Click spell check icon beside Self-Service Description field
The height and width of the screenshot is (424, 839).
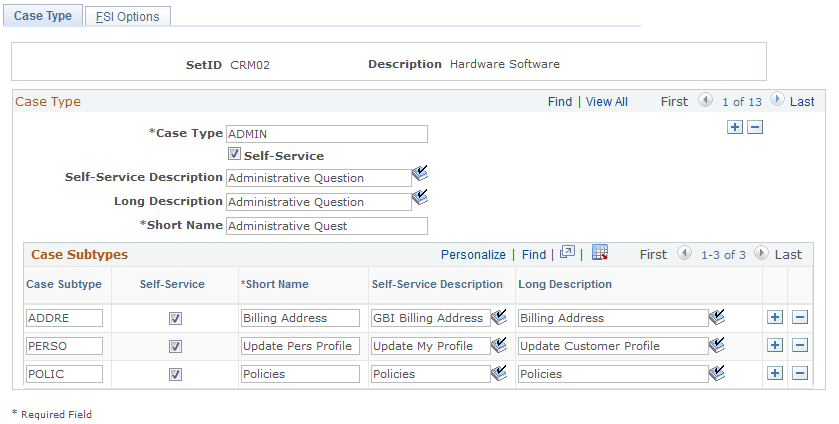click(x=420, y=173)
